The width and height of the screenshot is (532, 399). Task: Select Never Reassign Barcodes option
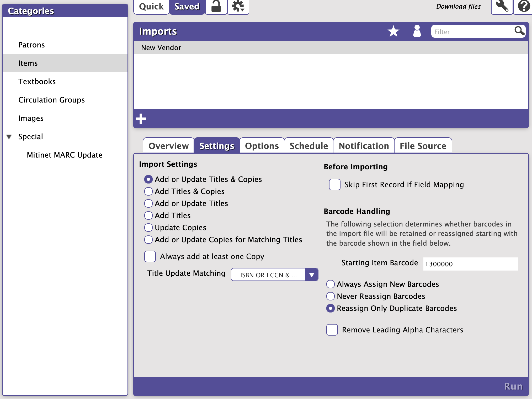[331, 296]
